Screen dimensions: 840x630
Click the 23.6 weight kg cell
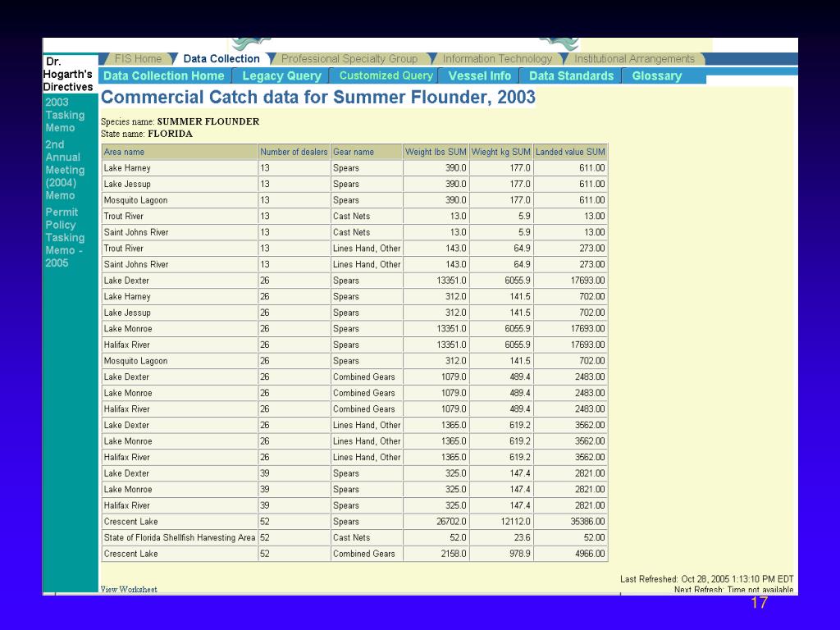tap(501, 538)
